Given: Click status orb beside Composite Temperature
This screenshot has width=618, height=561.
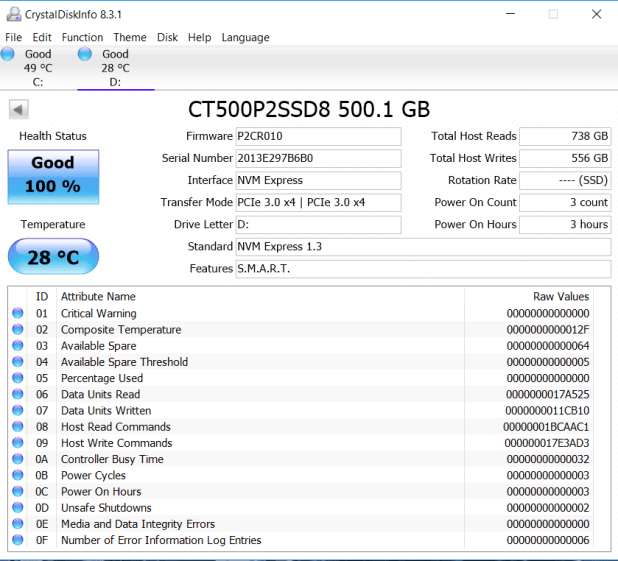Looking at the screenshot, I should tap(18, 329).
